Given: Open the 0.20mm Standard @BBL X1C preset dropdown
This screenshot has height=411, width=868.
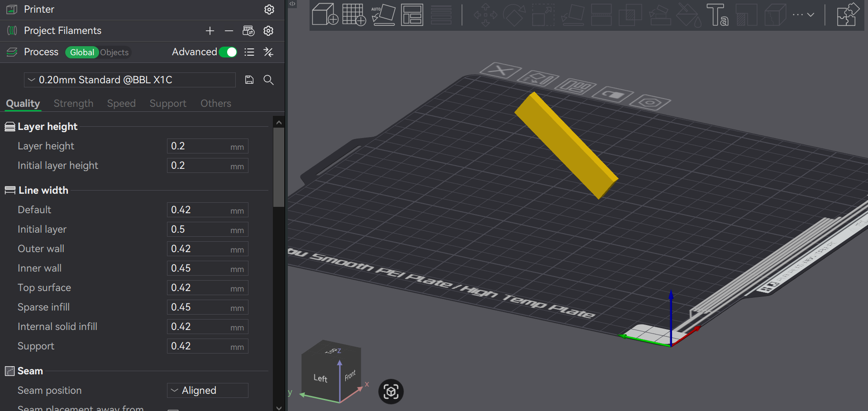Looking at the screenshot, I should [x=130, y=80].
